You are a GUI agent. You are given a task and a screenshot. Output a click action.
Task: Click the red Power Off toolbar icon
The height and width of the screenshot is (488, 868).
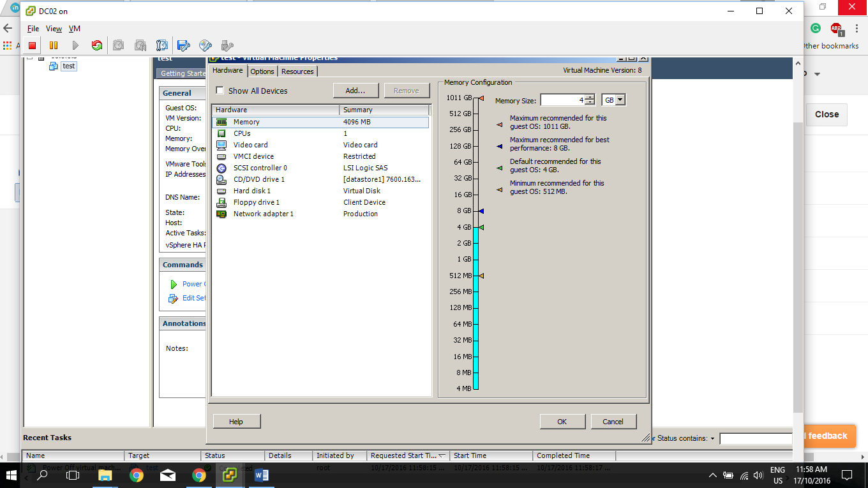[x=32, y=45]
